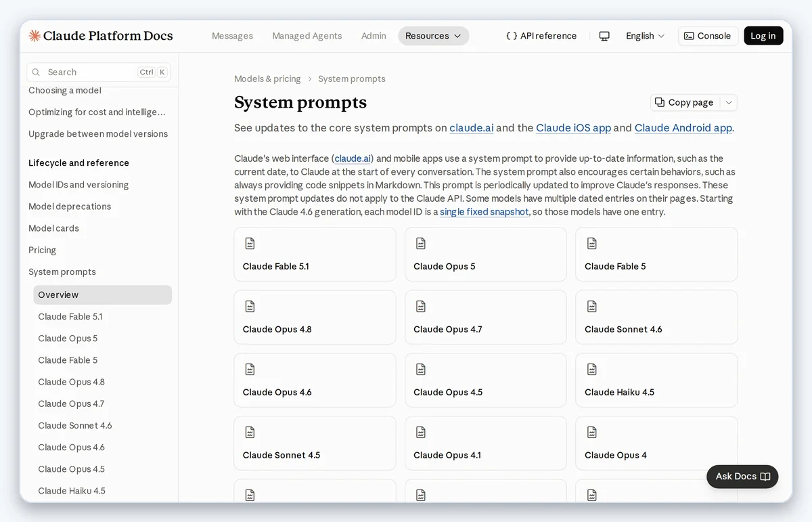Open Claude Fable 5 sidebar entry

[x=68, y=360]
